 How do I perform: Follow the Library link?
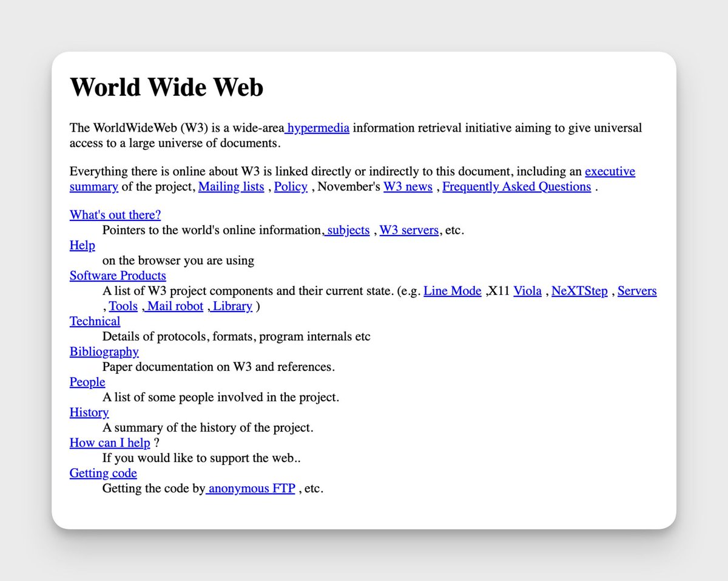click(x=230, y=307)
